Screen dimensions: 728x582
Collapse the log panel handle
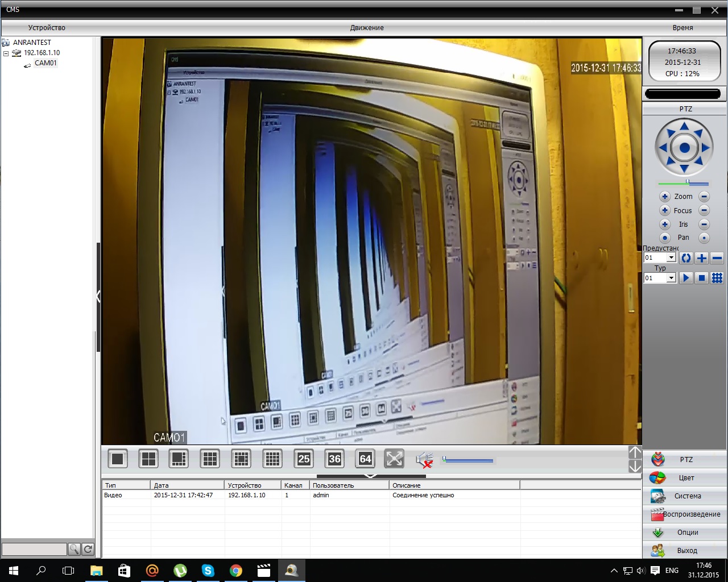click(x=370, y=476)
